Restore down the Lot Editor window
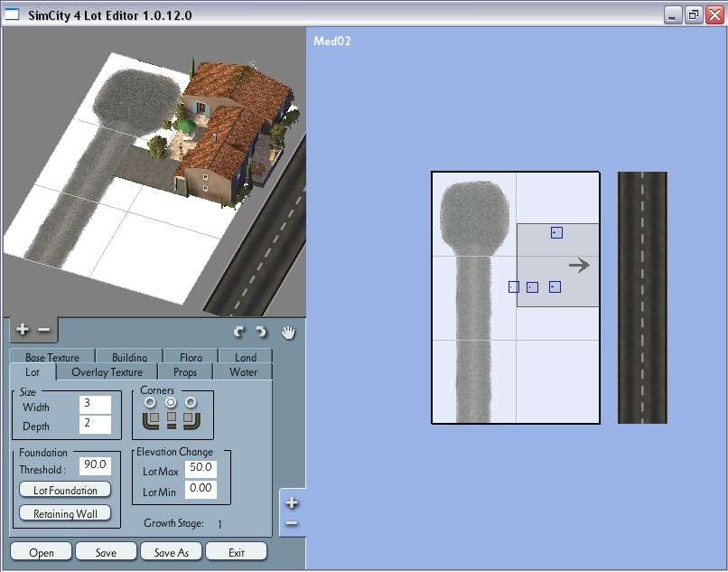 click(694, 15)
